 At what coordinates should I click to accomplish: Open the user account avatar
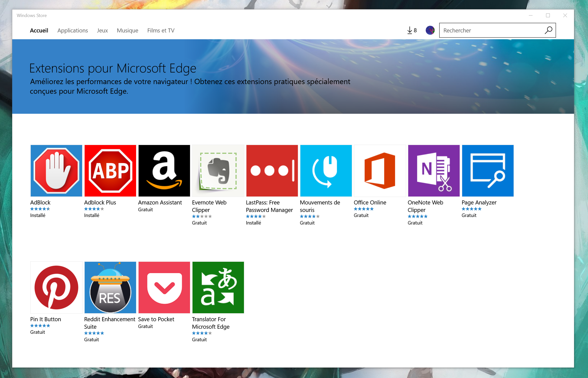click(x=430, y=30)
